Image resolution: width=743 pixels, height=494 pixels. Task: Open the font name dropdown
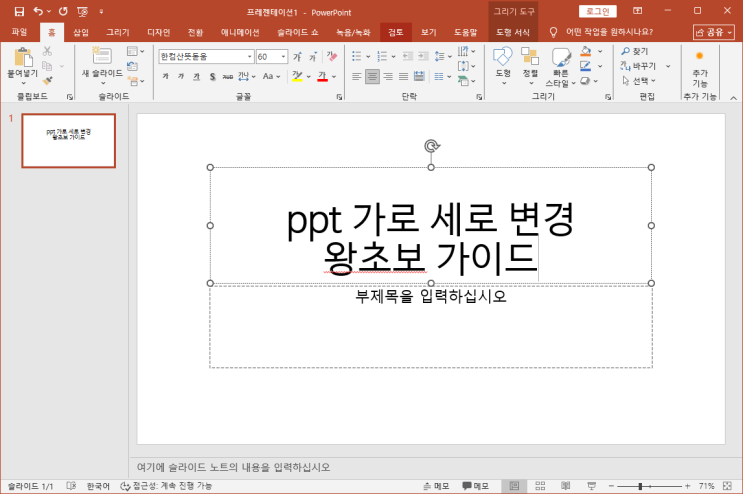[249, 57]
